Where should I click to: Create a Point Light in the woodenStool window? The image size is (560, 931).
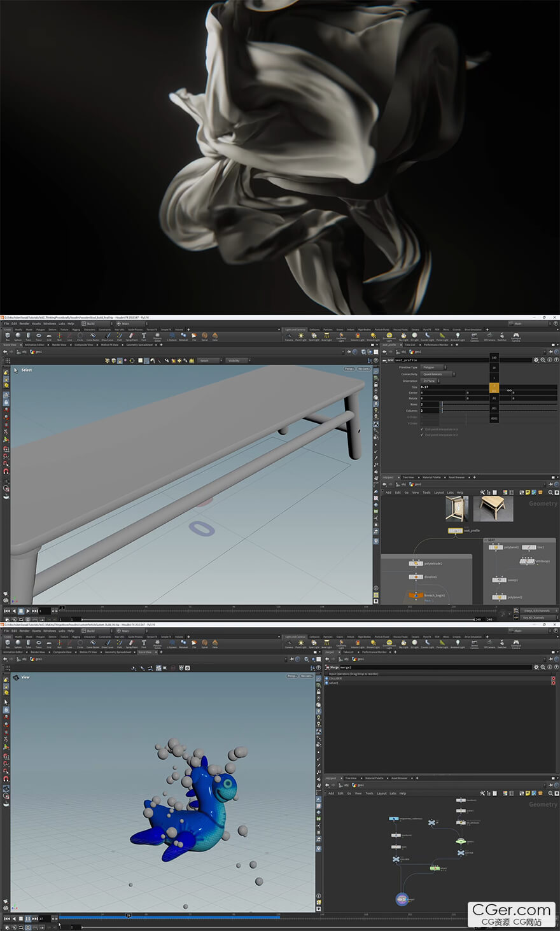301,337
